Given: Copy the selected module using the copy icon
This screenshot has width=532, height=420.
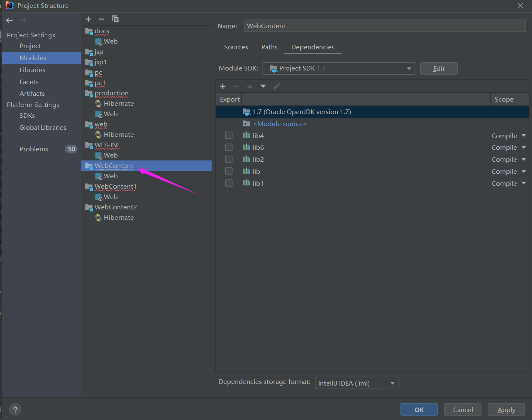Looking at the screenshot, I should pos(115,19).
